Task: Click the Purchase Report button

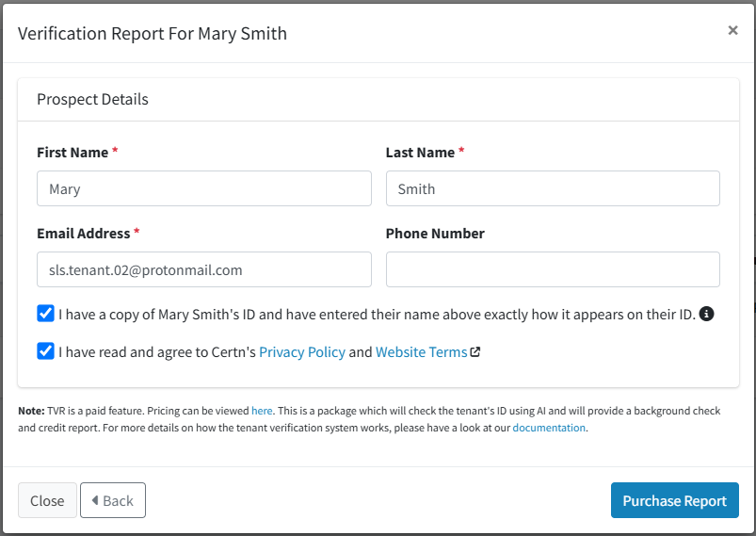Action: (674, 500)
